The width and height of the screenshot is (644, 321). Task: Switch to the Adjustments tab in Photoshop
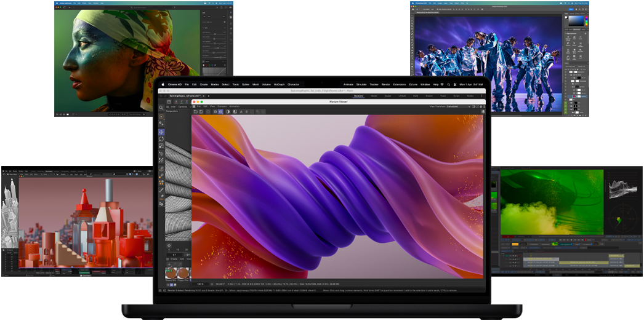[x=577, y=30]
